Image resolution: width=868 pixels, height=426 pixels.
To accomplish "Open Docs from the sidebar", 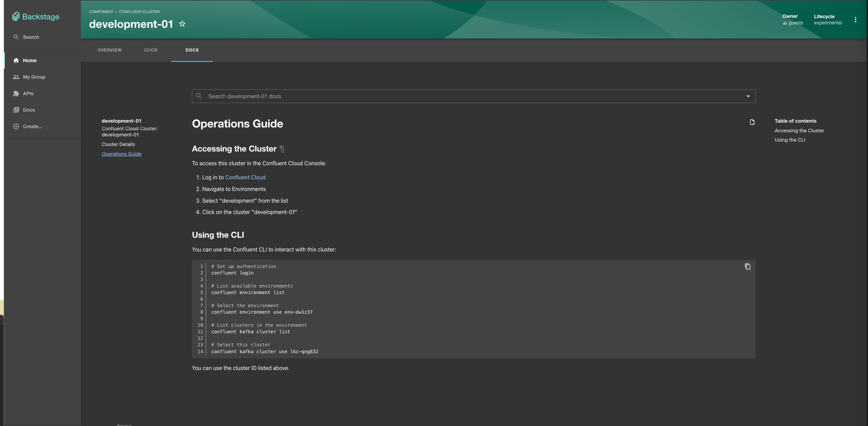I will [42, 110].
